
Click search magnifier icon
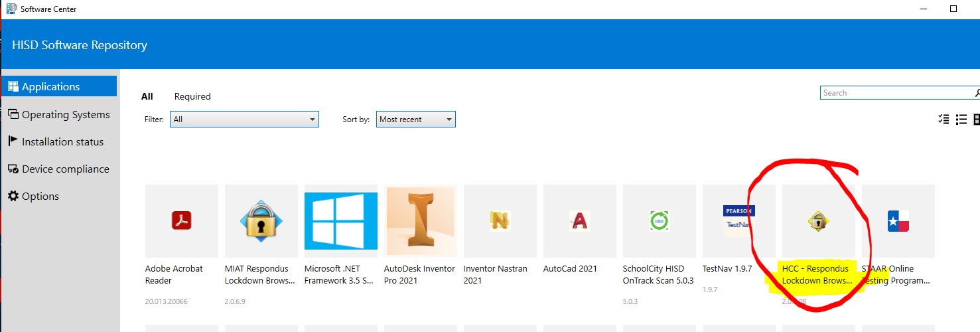(x=977, y=93)
